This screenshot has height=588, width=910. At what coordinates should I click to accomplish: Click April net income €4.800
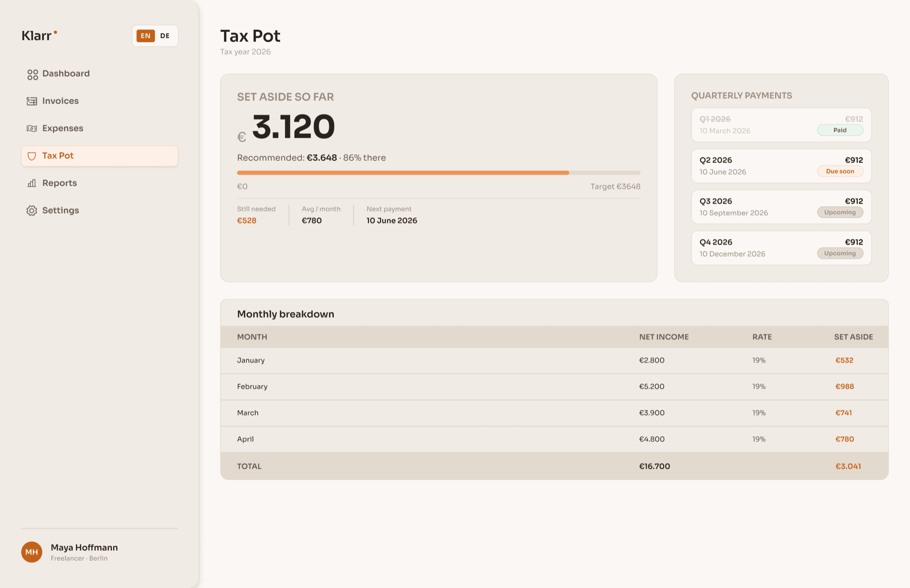point(652,439)
